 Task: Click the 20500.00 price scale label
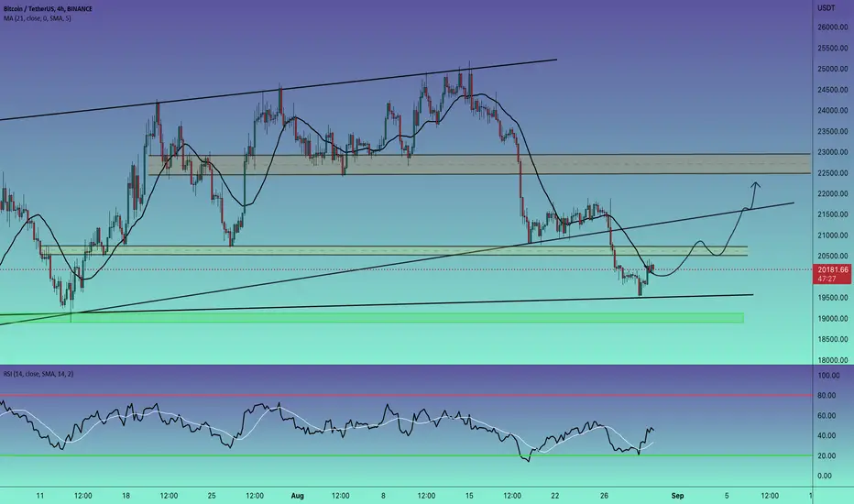833,256
